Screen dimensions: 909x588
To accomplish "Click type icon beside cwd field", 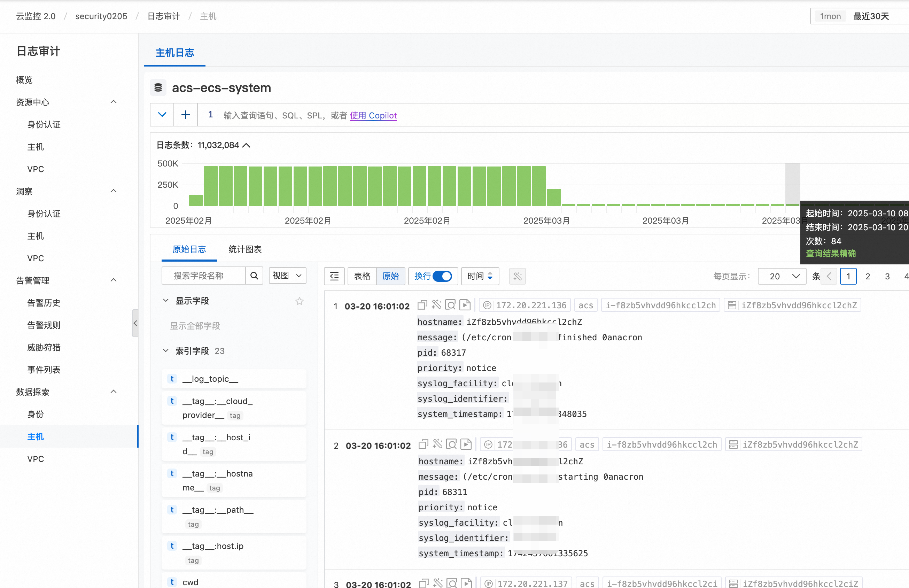I will tap(172, 582).
